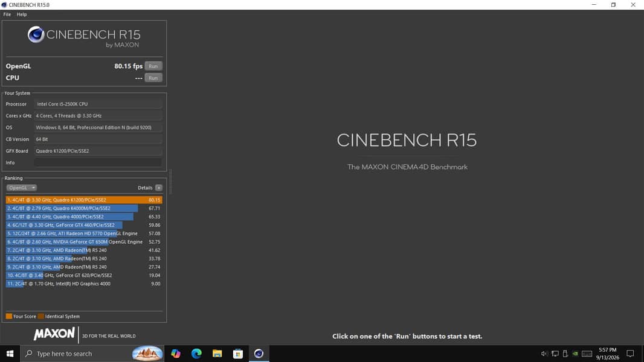Image resolution: width=644 pixels, height=362 pixels.
Task: Select ranking row ATI Radeon HD 5770
Action: pyautogui.click(x=84, y=233)
